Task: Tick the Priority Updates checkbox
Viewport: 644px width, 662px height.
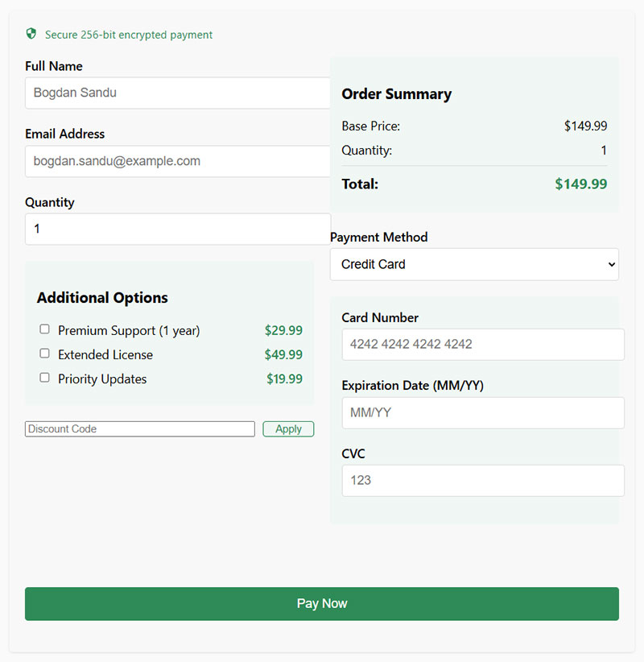Action: click(45, 378)
